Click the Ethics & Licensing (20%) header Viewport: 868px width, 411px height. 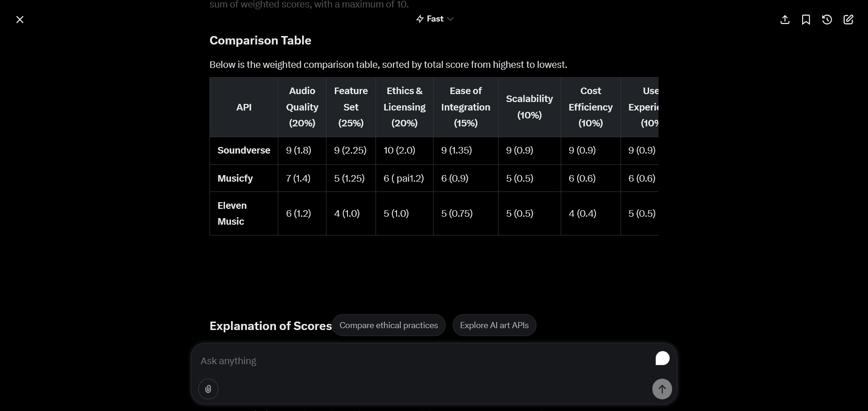point(405,107)
